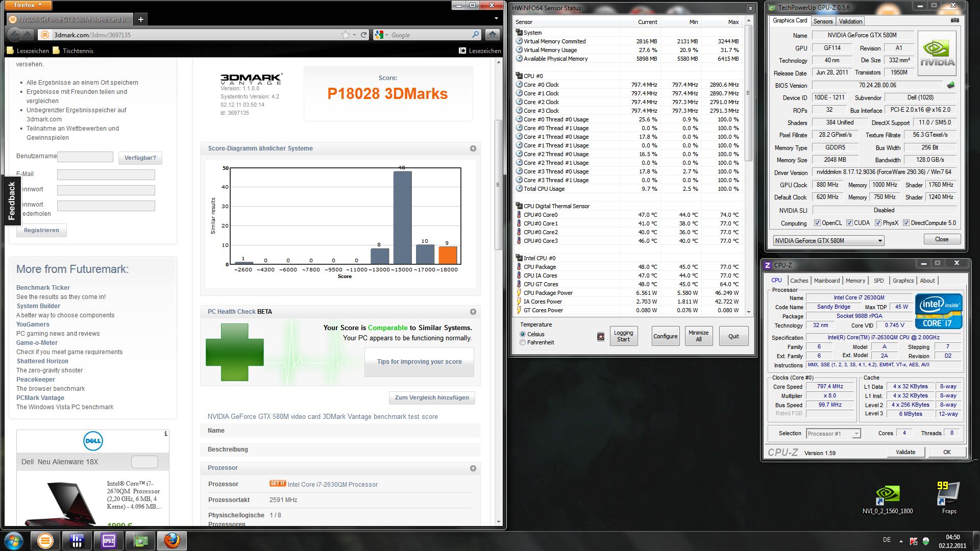Image resolution: width=980 pixels, height=551 pixels.
Task: Collapse the Score-Diagramm ähnlicher Systeme section
Action: 473,148
